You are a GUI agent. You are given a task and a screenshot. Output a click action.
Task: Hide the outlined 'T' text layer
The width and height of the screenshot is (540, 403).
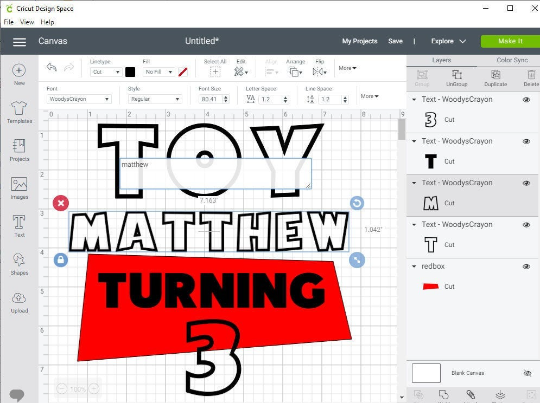coord(526,225)
